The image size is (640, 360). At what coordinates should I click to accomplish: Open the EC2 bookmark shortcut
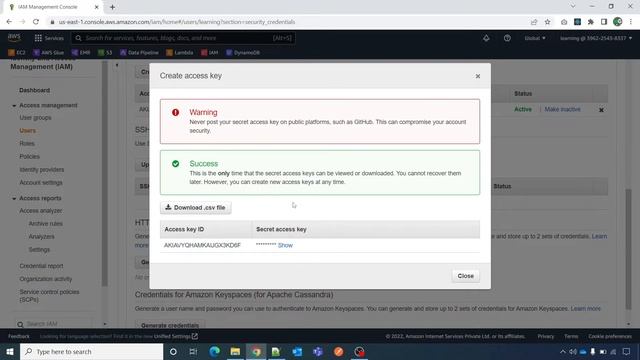pos(17,53)
